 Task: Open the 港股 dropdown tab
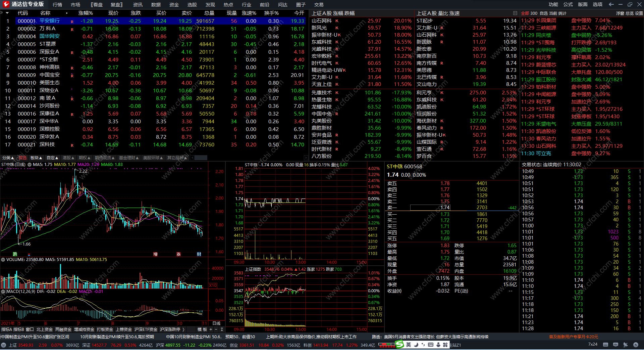(x=68, y=158)
